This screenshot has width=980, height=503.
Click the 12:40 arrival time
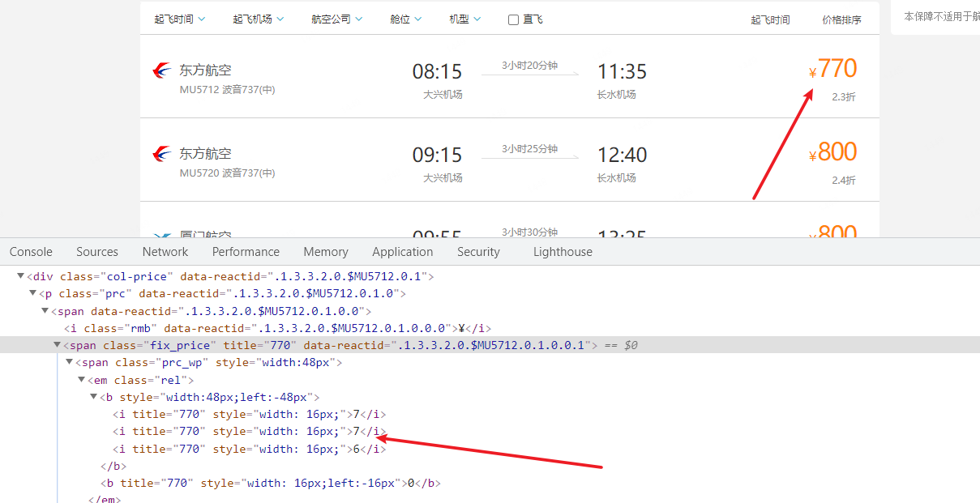click(x=622, y=155)
